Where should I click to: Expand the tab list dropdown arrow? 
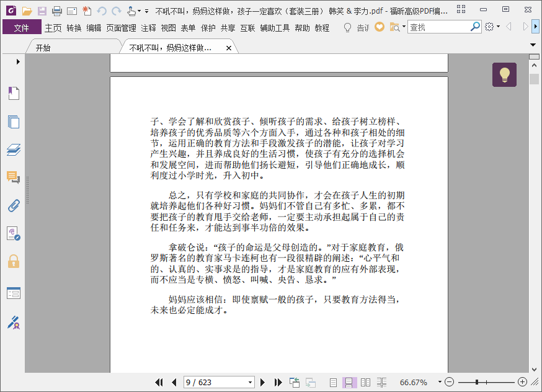tap(533, 45)
